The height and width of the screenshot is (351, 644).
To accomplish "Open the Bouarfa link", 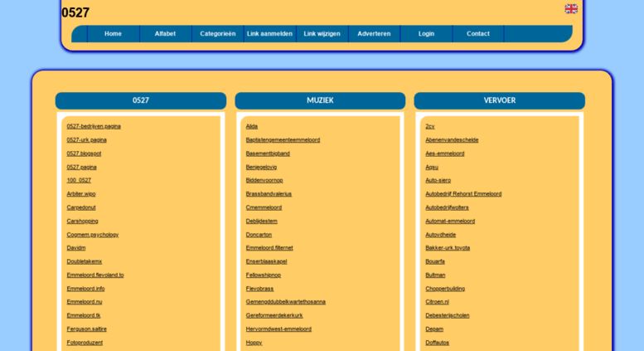I will 435,261.
